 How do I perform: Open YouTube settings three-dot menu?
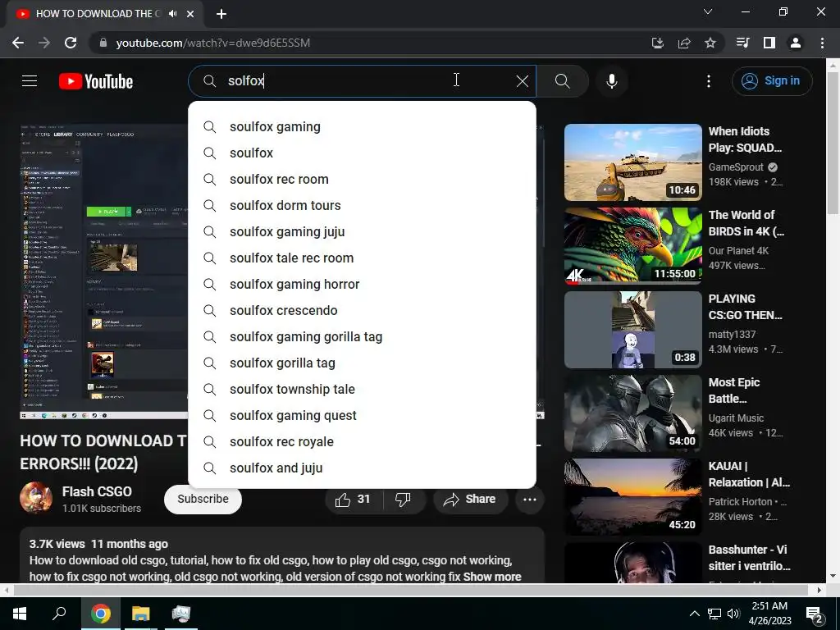709,81
